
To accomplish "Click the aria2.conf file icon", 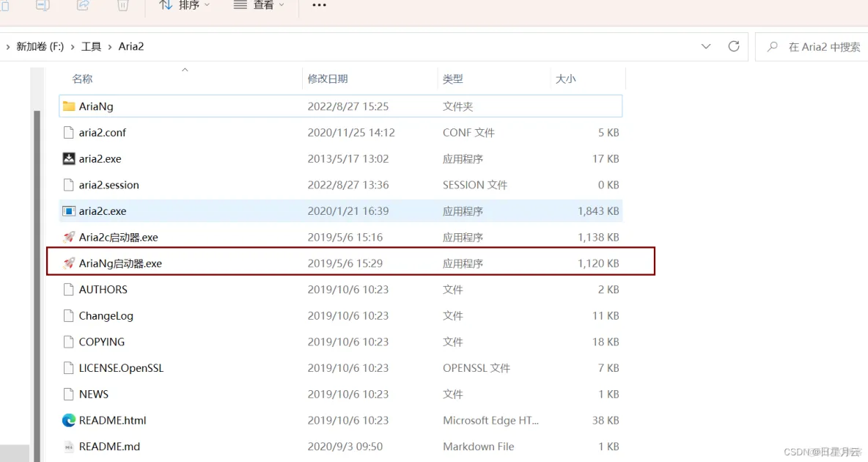I will (x=69, y=133).
